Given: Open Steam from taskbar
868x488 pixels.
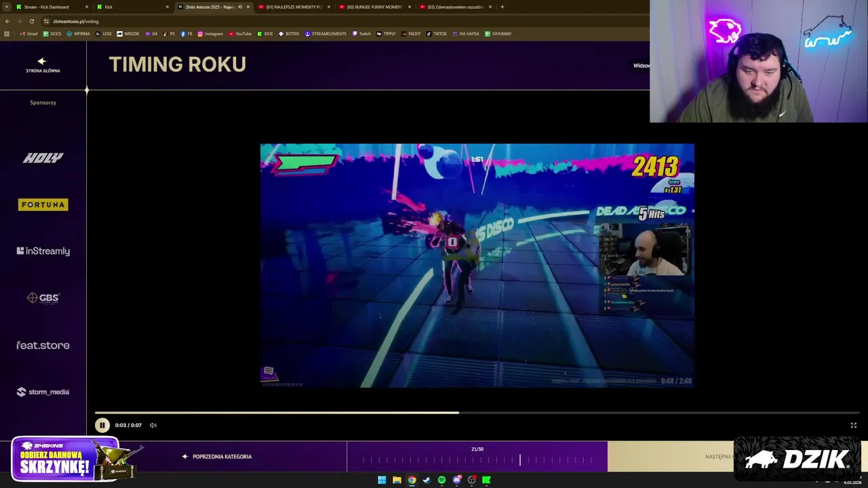Looking at the screenshot, I should click(427, 480).
